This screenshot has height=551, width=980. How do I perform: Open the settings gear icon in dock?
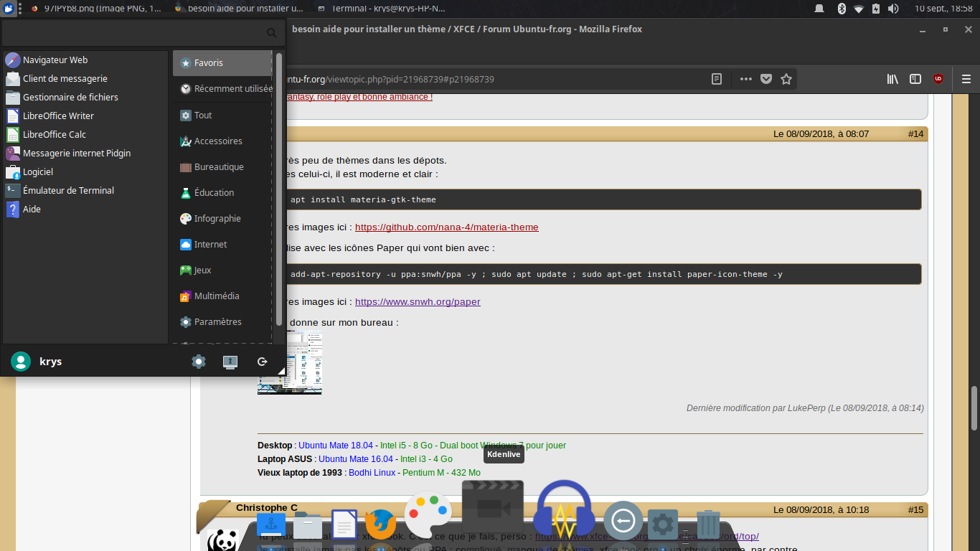click(662, 524)
